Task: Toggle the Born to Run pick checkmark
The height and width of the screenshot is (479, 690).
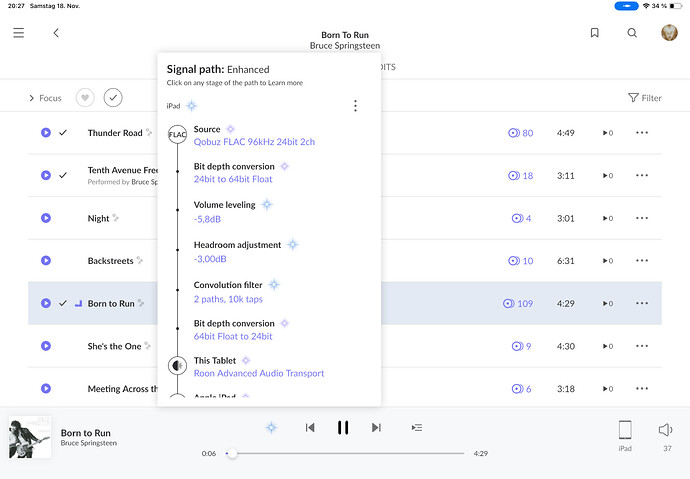Action: (63, 303)
